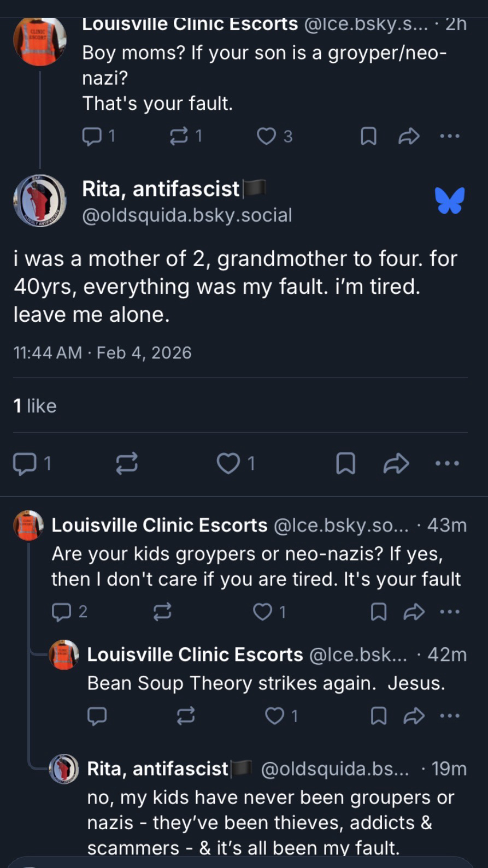This screenshot has height=868, width=488.
Task: Like Rita's main post with heart icon
Action: pyautogui.click(x=228, y=464)
